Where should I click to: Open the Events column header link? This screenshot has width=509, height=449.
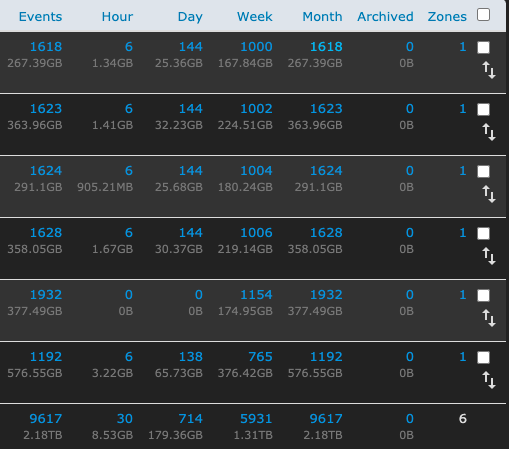pyautogui.click(x=40, y=17)
